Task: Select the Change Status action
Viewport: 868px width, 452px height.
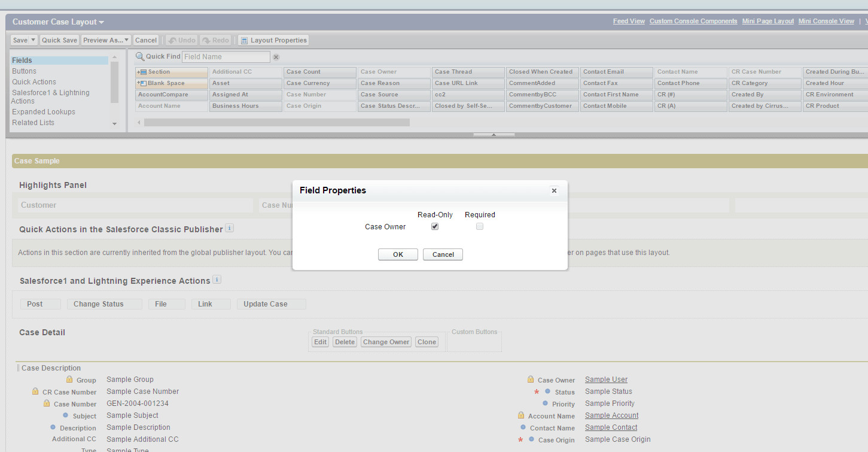Action: 105,304
